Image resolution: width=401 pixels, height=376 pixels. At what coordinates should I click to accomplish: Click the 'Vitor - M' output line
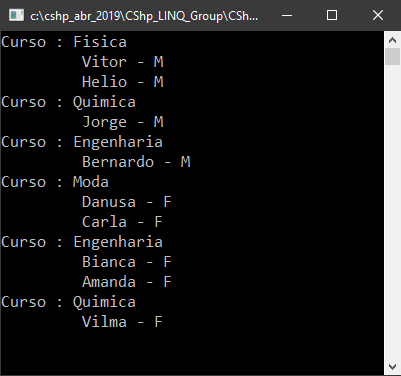(x=123, y=62)
